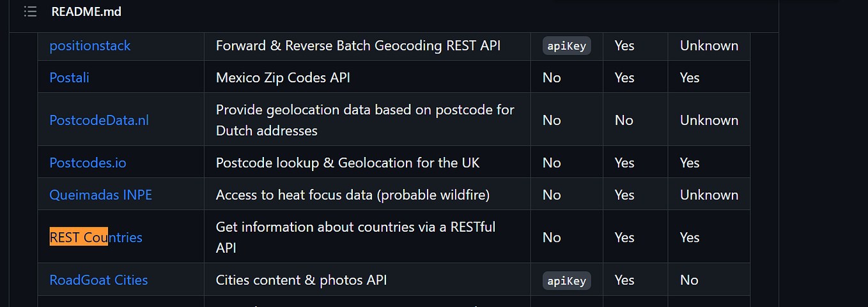This screenshot has height=307, width=868.
Task: Click the Forward & Reverse Batch Geocoding text
Action: (x=358, y=45)
